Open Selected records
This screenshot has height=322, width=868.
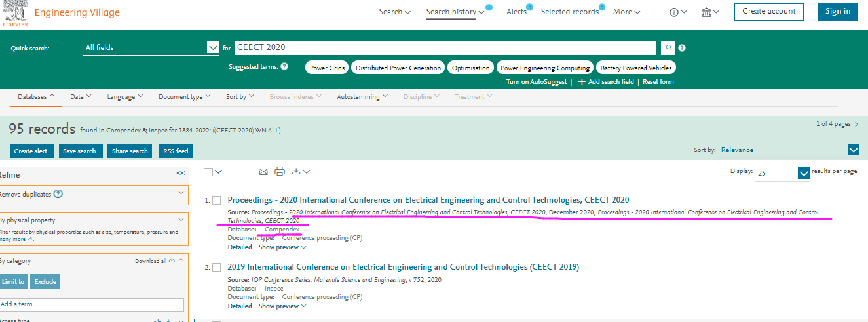point(570,12)
